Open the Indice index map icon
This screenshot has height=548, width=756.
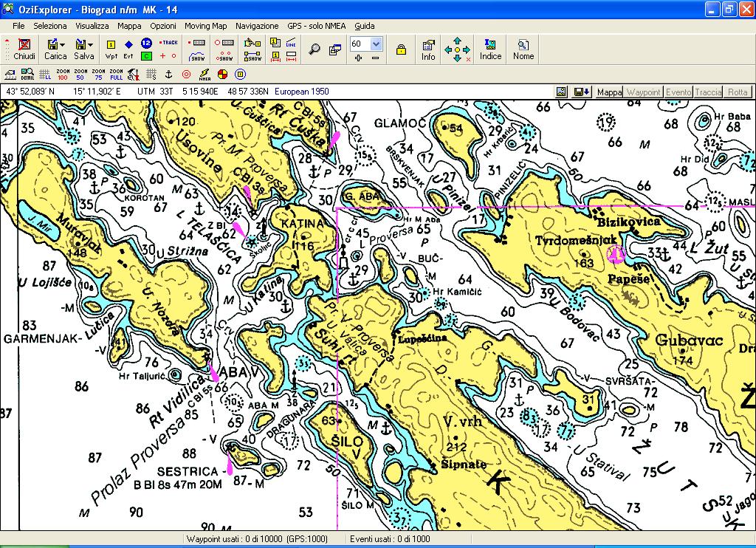pos(490,49)
